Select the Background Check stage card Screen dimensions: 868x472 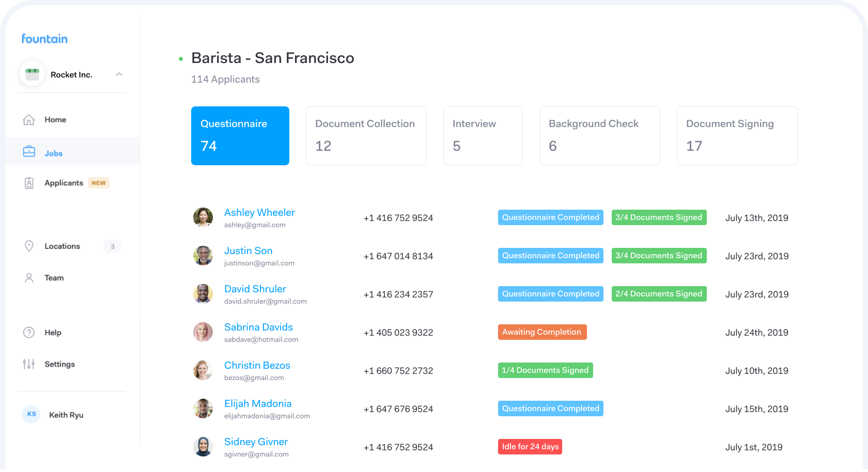600,136
